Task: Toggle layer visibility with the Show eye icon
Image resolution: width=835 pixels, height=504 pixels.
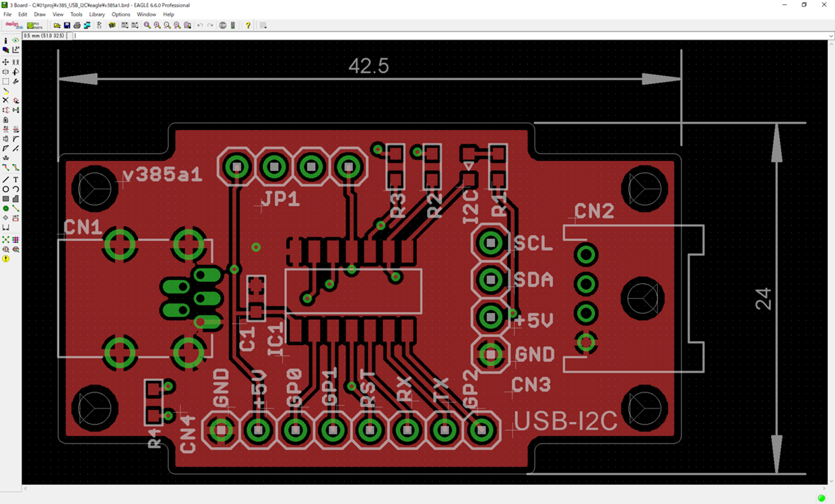Action: coord(15,40)
